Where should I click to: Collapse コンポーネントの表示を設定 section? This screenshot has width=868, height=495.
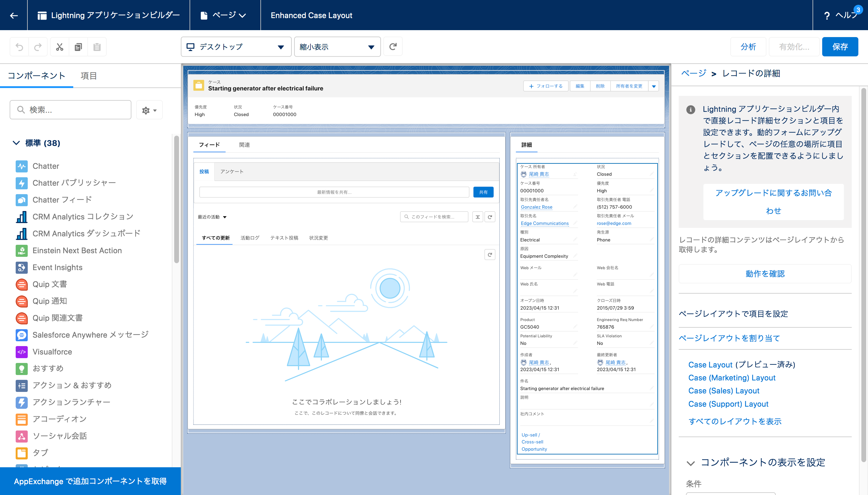[x=690, y=463]
